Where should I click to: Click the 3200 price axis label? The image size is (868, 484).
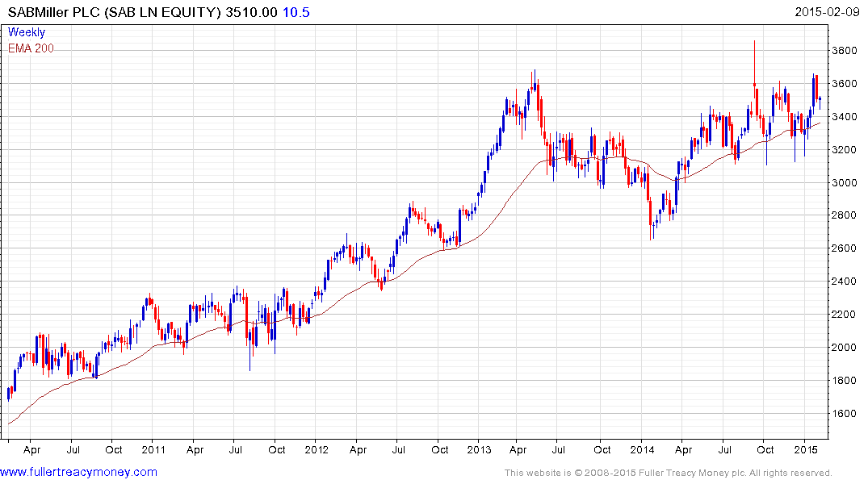coord(845,149)
